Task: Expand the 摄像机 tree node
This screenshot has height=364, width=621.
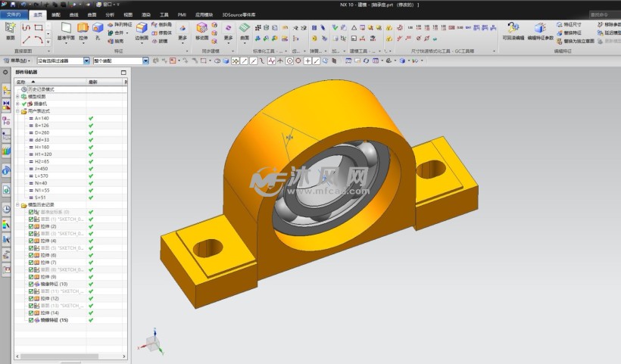Action: [17, 104]
